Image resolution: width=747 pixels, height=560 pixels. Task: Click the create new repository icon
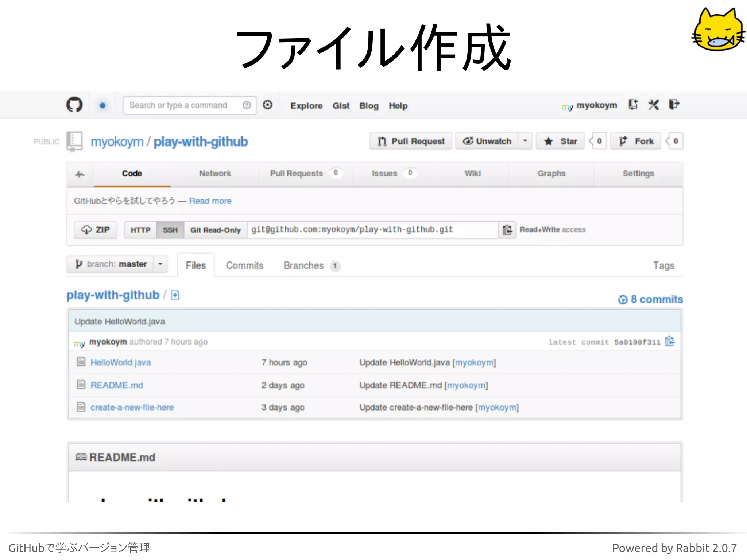click(x=633, y=105)
